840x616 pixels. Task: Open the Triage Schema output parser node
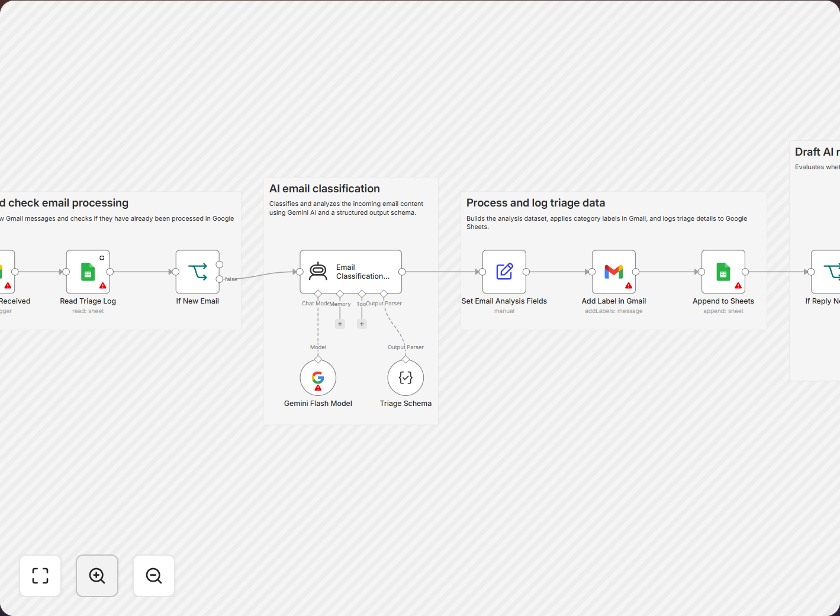click(405, 378)
